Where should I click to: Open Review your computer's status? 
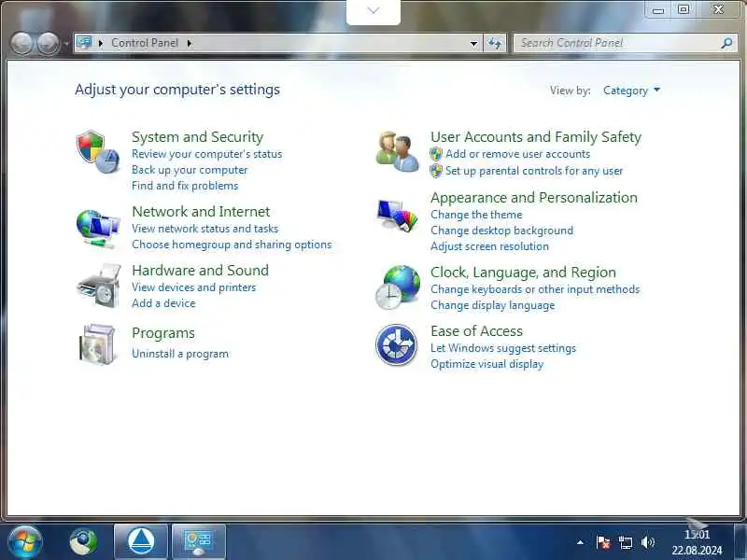coord(206,154)
